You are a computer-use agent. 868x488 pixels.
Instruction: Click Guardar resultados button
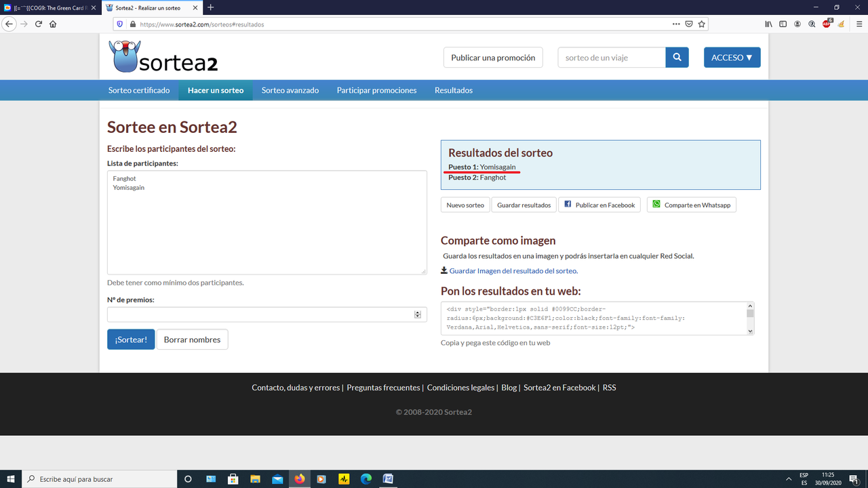524,205
